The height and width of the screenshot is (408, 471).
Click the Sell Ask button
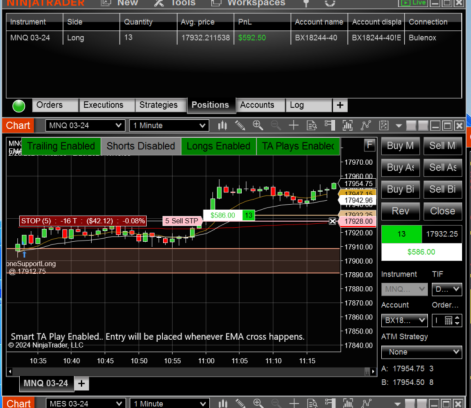coord(442,168)
